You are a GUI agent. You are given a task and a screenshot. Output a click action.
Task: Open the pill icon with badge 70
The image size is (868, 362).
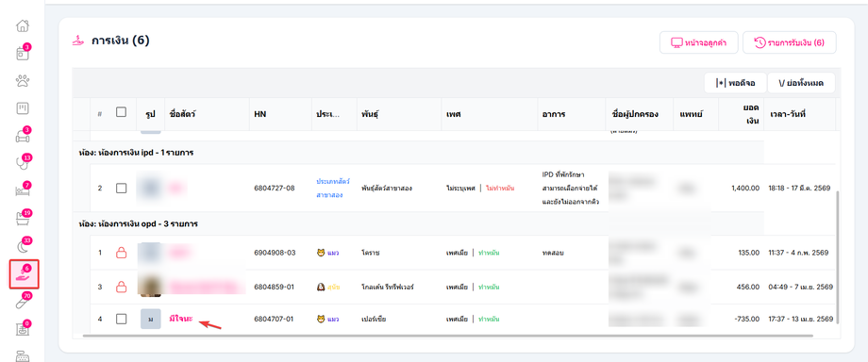(22, 302)
